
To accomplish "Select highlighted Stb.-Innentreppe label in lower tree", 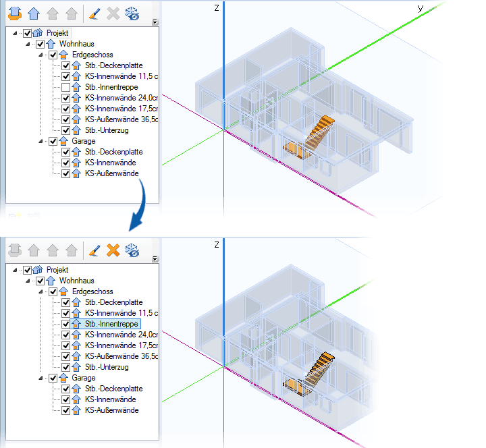I will pos(111,324).
